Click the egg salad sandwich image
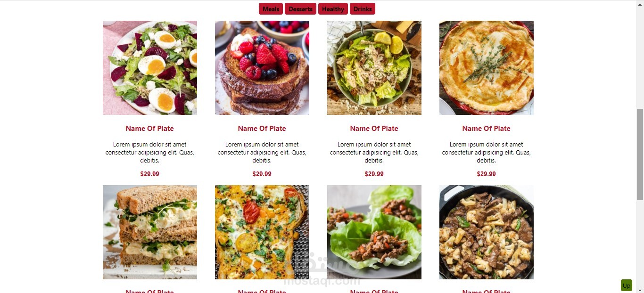 click(150, 232)
